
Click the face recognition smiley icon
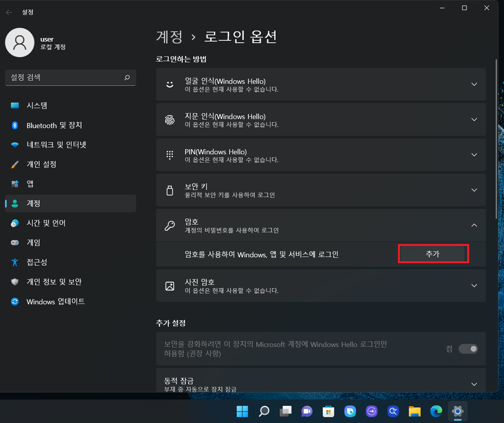tap(170, 85)
